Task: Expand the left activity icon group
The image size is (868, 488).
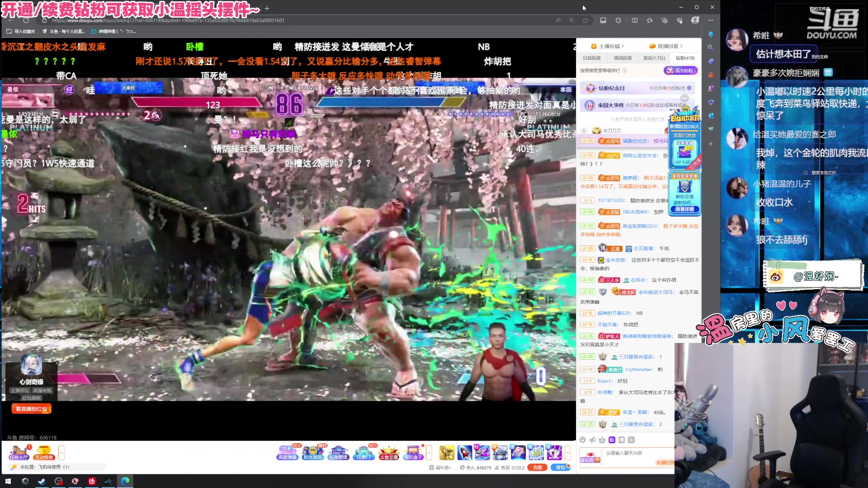Action: [x=61, y=452]
